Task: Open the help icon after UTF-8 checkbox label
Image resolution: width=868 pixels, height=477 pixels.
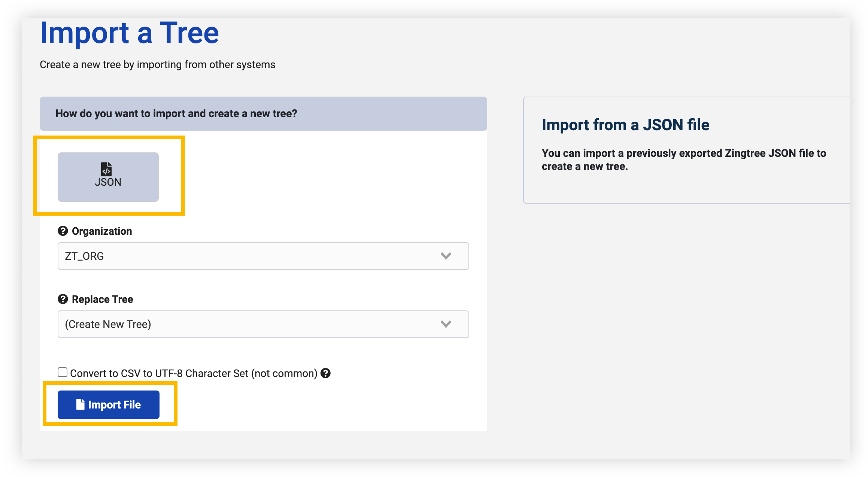Action: [327, 373]
